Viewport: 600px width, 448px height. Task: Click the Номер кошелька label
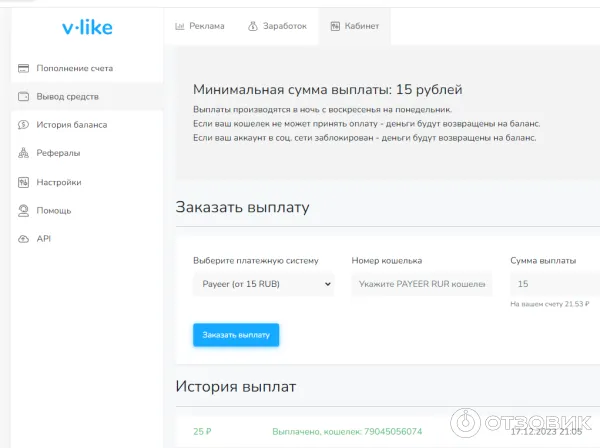pyautogui.click(x=387, y=261)
